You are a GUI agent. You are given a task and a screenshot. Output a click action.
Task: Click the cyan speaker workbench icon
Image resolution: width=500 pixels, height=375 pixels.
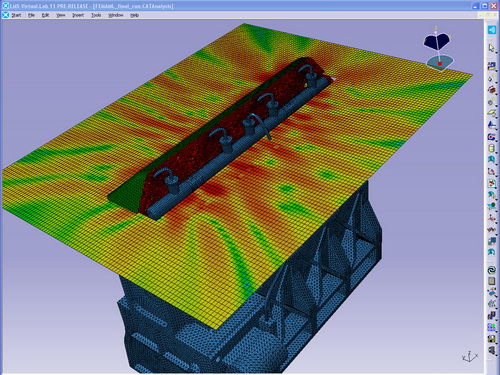click(492, 30)
